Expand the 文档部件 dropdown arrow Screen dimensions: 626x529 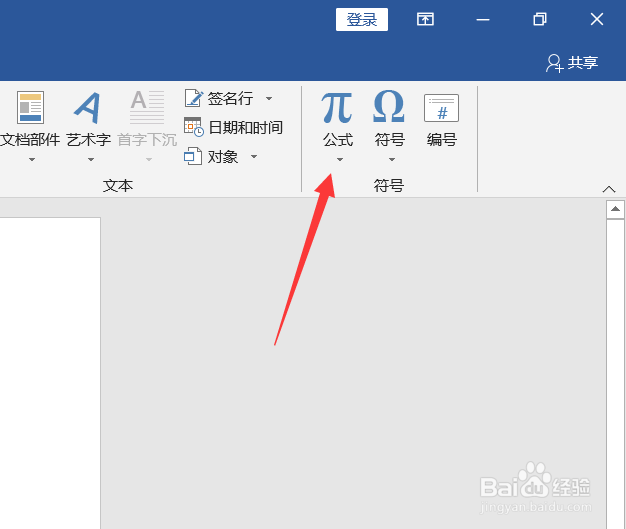coord(32,160)
